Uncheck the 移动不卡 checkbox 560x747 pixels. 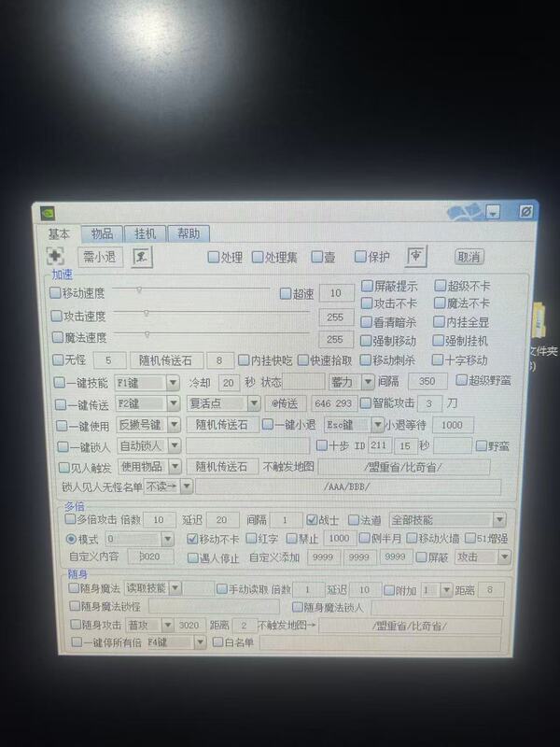(192, 539)
